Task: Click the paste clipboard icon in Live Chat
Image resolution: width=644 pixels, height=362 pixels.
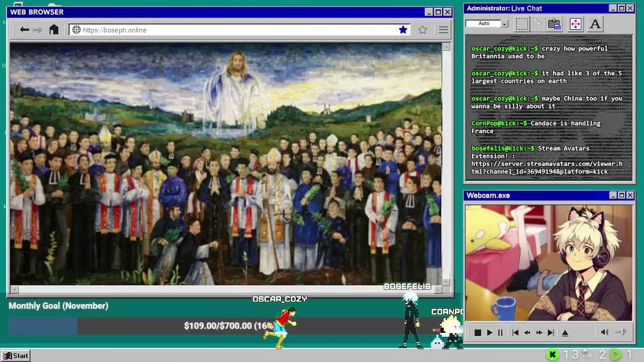Action: click(554, 24)
